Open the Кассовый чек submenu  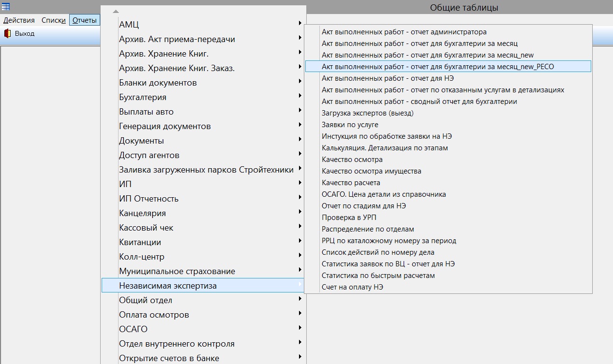(x=204, y=228)
